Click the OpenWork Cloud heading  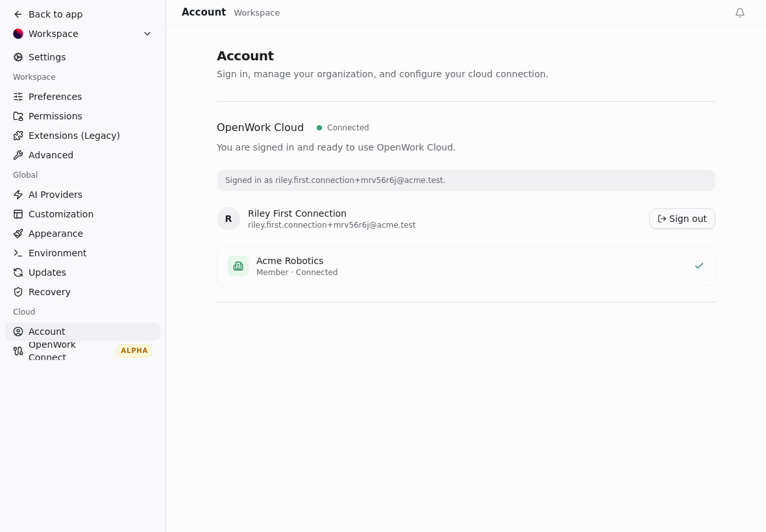coord(260,128)
